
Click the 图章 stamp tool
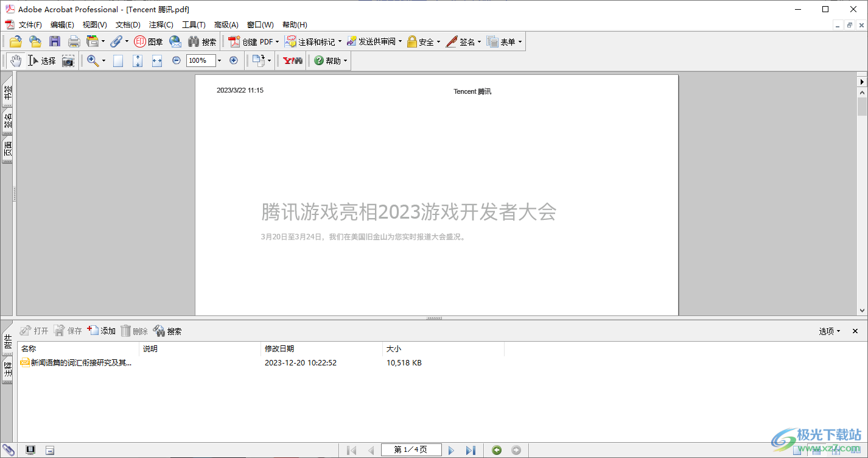[x=149, y=41]
